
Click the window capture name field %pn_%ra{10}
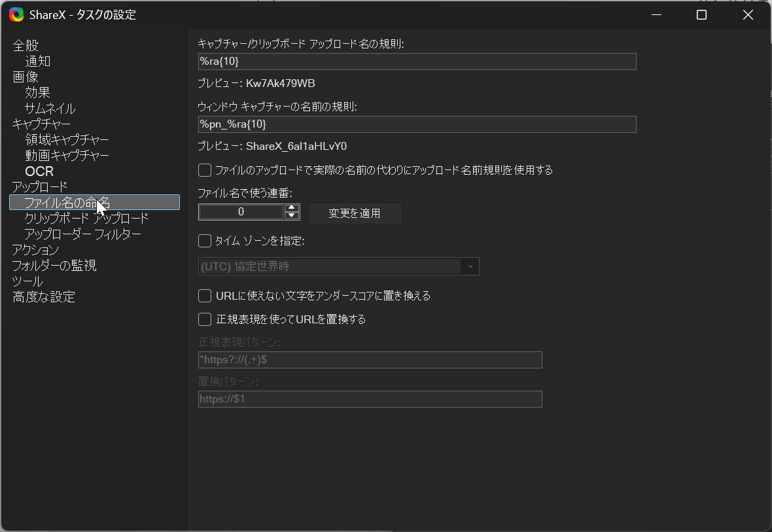(417, 124)
